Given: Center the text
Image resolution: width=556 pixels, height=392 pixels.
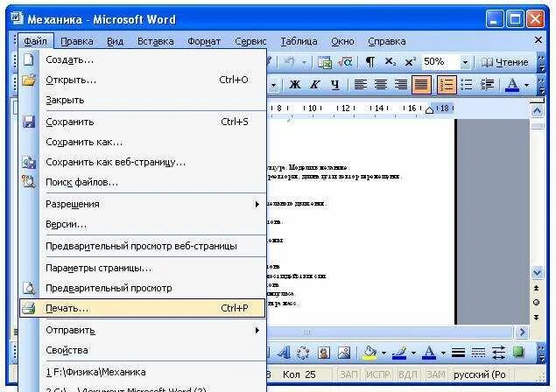Looking at the screenshot, I should click(381, 85).
